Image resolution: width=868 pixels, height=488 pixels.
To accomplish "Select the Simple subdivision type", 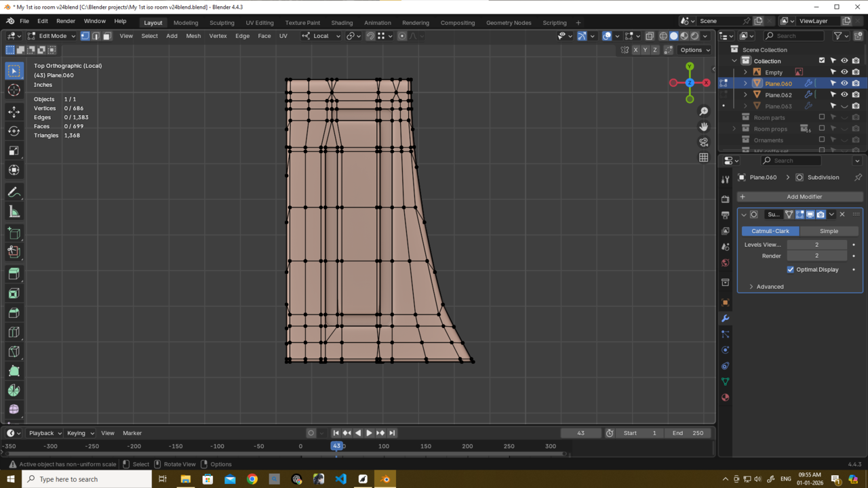I will 829,231.
